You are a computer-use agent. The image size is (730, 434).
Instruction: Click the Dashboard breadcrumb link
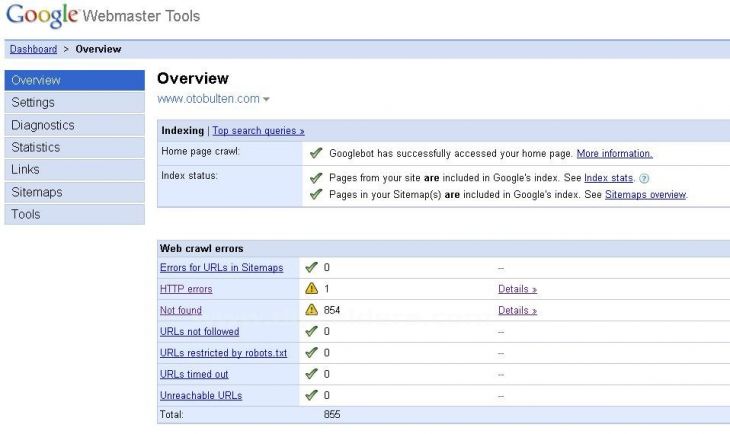click(x=33, y=49)
